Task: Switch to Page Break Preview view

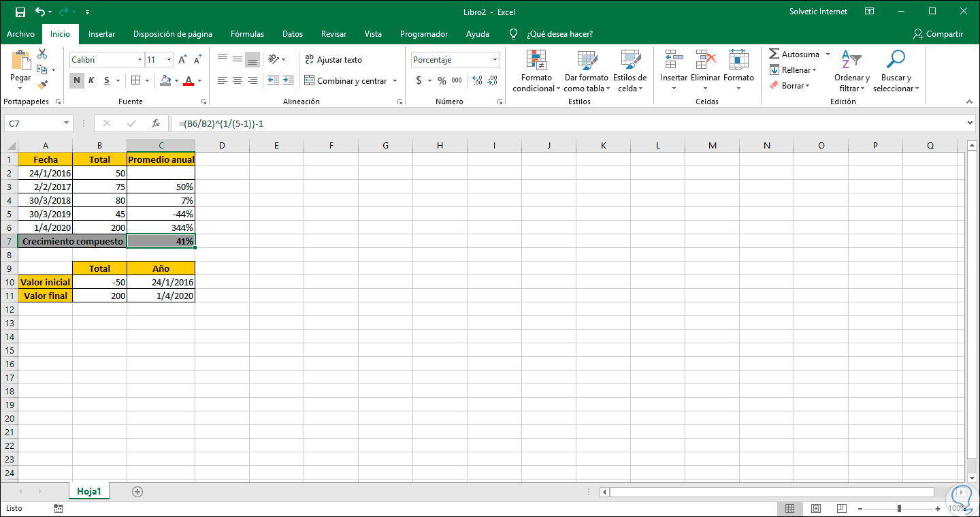Action: point(842,508)
